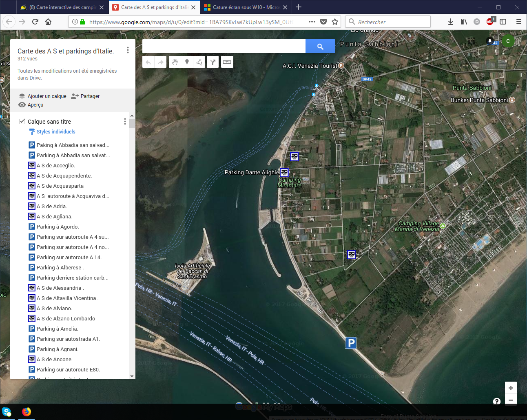Click the undo arrow in map toolbar
The image size is (527, 420).
[x=148, y=62]
